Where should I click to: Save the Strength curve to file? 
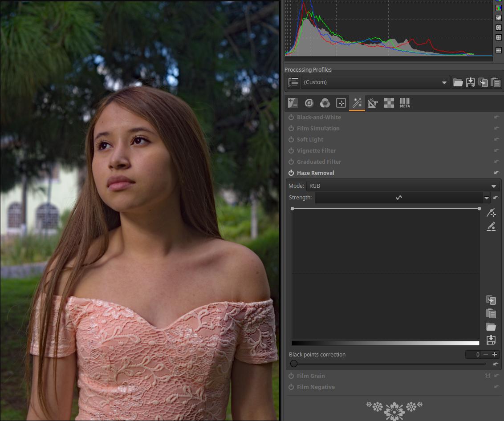[x=491, y=340]
